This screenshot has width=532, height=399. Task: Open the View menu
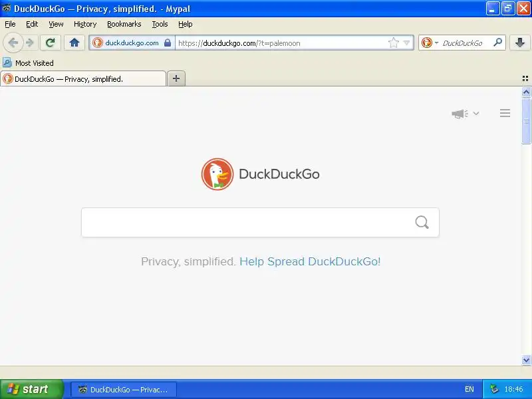tap(56, 24)
